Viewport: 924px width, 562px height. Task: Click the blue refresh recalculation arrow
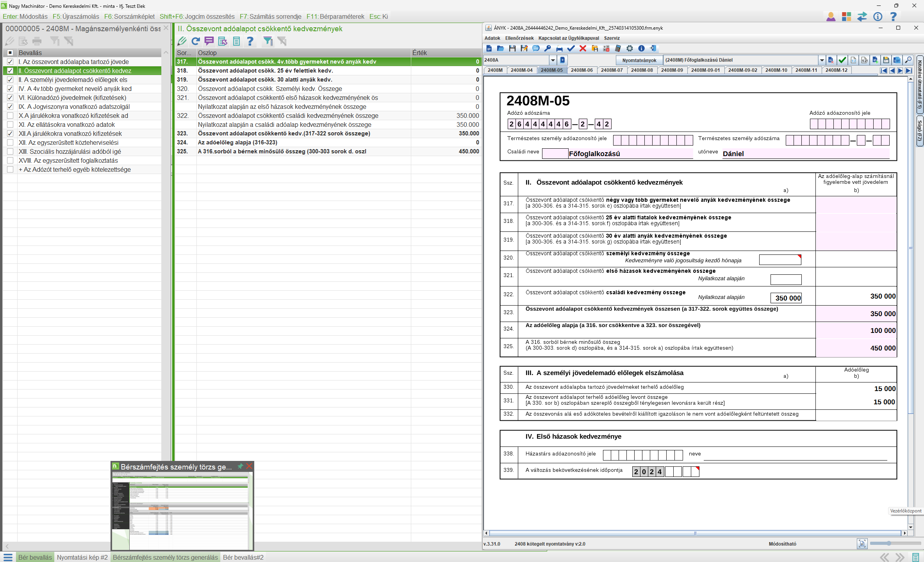tap(196, 41)
